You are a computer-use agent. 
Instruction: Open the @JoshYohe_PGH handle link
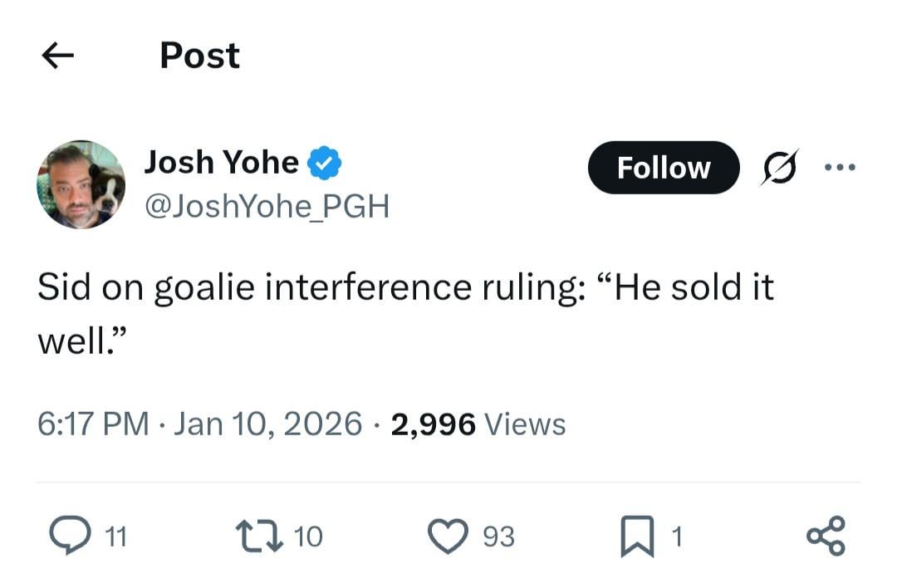pyautogui.click(x=267, y=206)
